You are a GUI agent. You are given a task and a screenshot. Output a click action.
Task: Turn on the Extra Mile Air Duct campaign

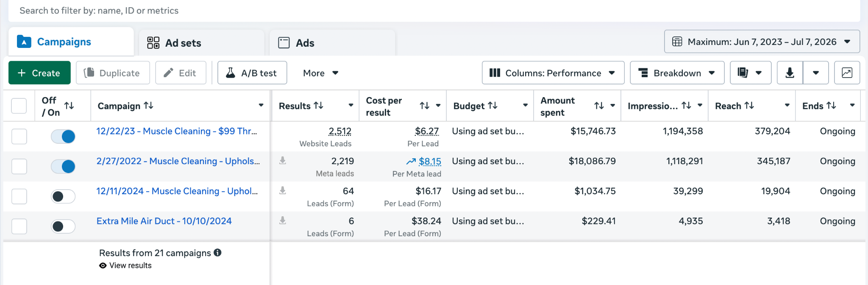[x=63, y=226]
